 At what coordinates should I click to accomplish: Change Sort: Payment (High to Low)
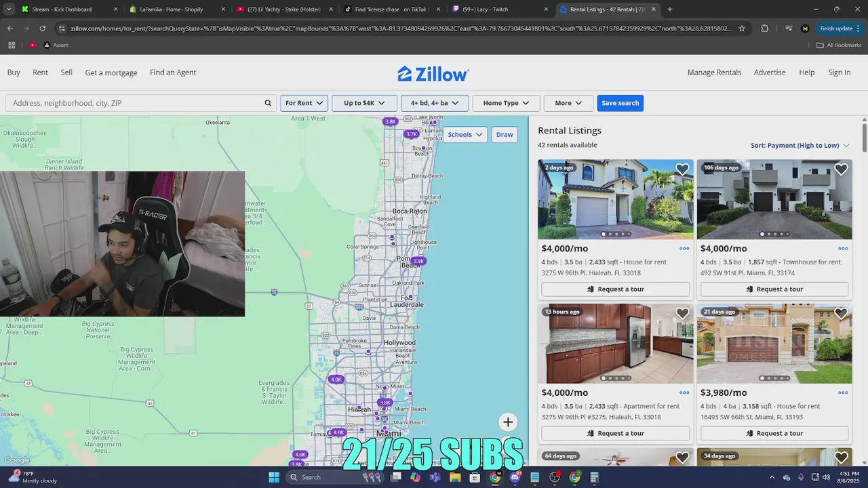(x=800, y=146)
